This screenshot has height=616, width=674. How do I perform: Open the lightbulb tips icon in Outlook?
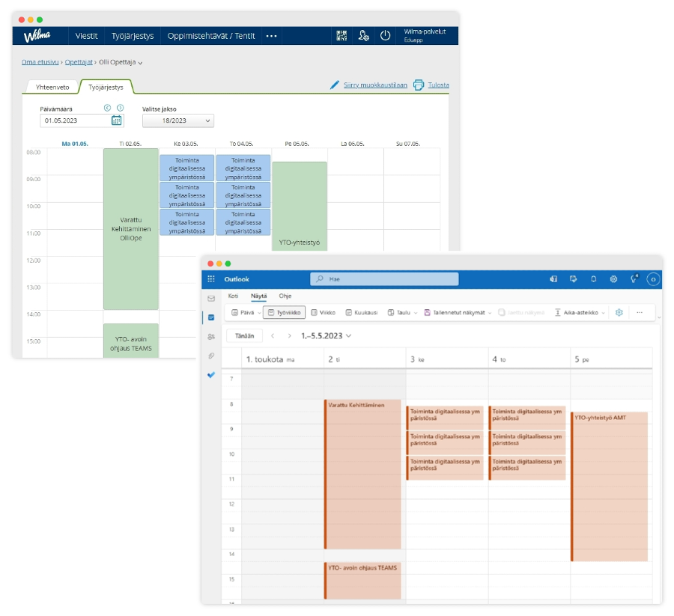pos(634,278)
